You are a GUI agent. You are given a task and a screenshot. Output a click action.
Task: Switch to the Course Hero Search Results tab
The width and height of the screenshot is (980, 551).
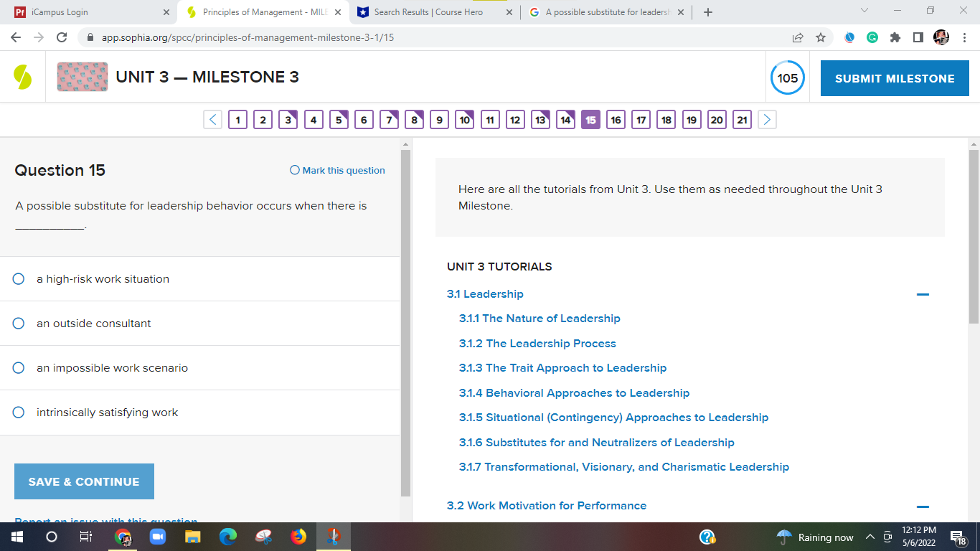(x=435, y=12)
